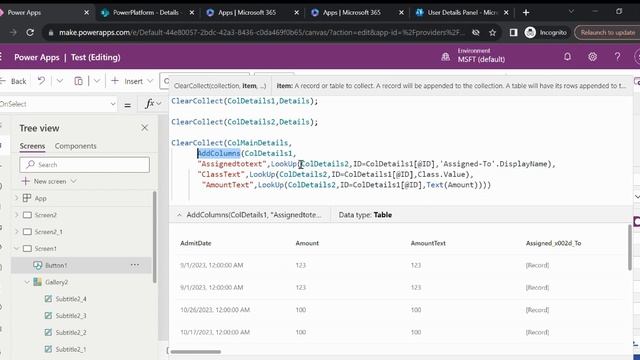Click the highlighted AddColumns function in formula

point(219,153)
